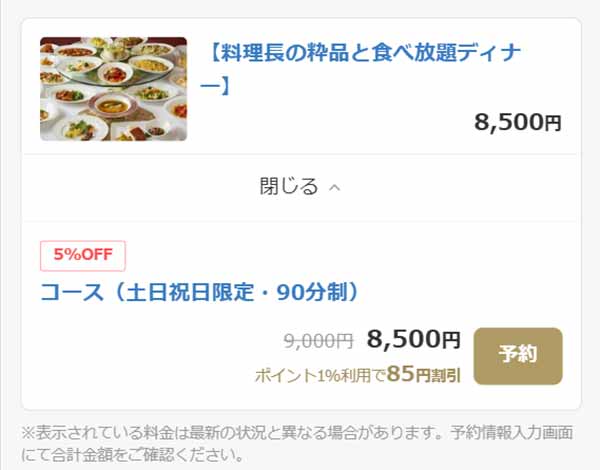Collapse plan details via 閉じる label
The width and height of the screenshot is (600, 470).
[x=289, y=186]
